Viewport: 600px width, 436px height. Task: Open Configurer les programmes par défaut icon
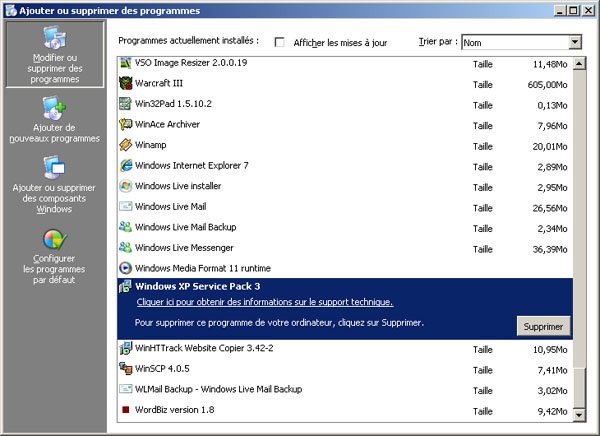55,240
